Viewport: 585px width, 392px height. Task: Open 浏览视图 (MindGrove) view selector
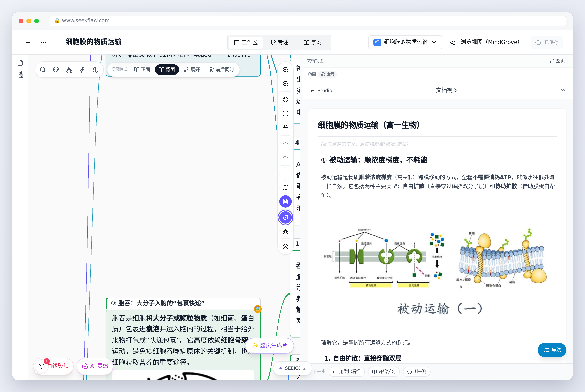point(485,42)
